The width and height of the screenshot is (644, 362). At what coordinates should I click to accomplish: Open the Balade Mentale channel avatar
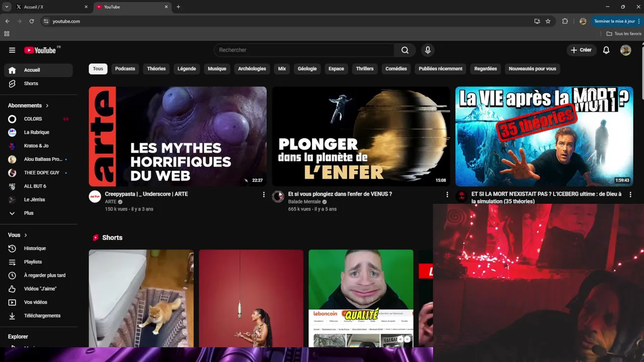278,197
